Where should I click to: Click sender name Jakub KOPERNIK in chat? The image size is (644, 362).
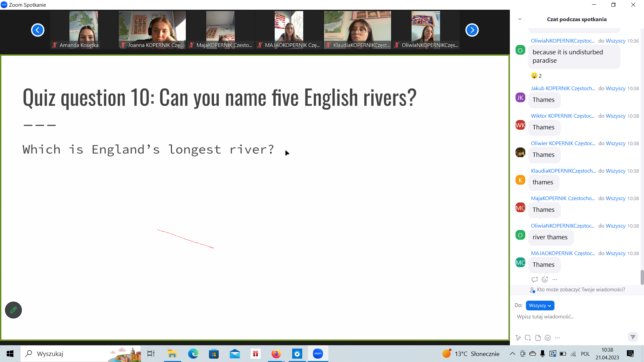(x=563, y=88)
